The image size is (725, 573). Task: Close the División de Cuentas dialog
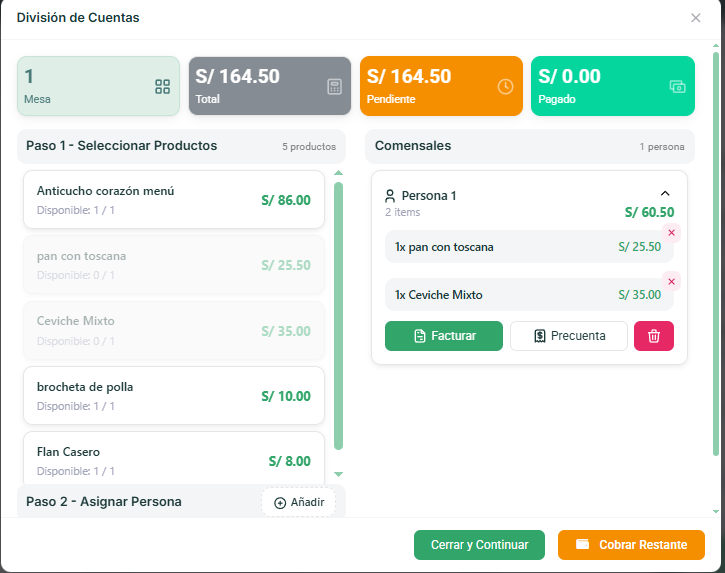[695, 18]
